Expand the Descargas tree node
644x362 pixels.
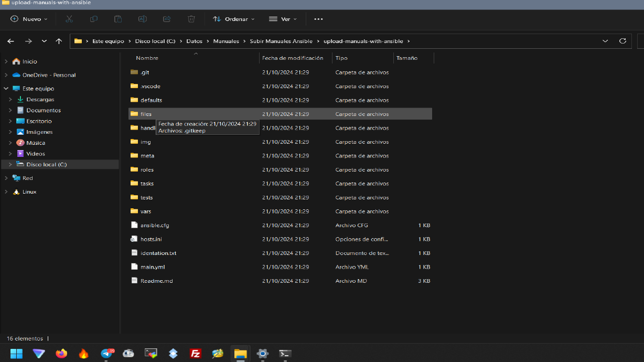[10, 99]
